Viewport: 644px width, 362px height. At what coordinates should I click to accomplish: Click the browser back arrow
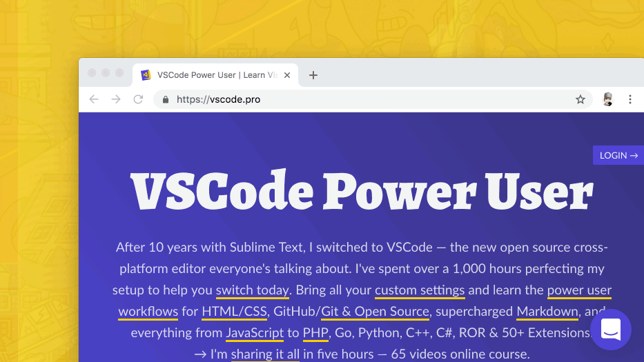(x=94, y=99)
